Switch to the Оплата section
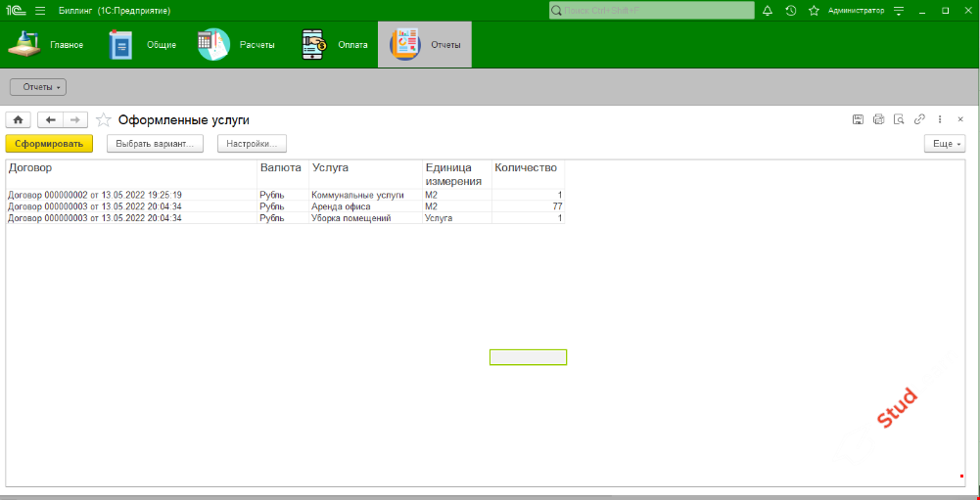The image size is (980, 500). (x=336, y=45)
